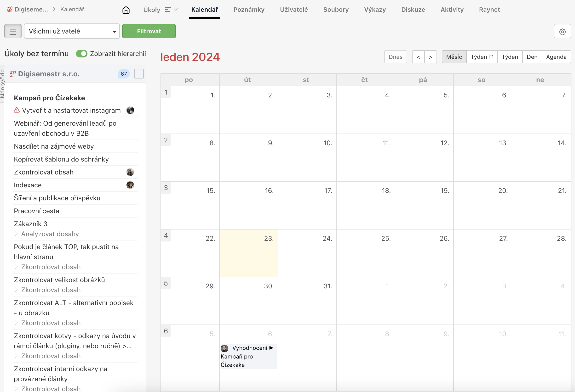575x392 pixels.
Task: Open the Zákazník 3 task
Action: [x=30, y=224]
